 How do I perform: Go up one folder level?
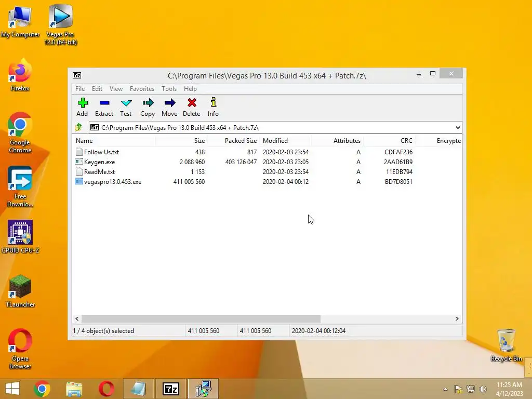[x=78, y=128]
